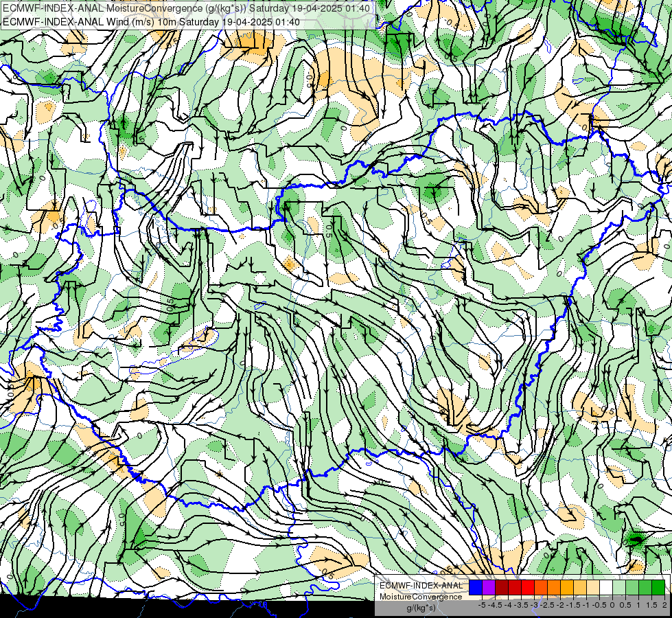Select the light orange swatch between -1.5 and -1

click(580, 587)
